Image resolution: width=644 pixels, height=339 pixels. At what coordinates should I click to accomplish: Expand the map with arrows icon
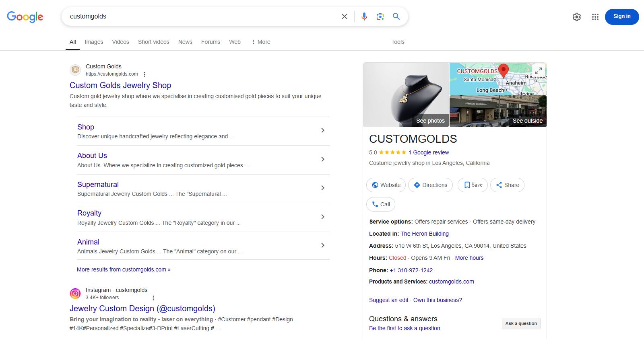tap(539, 70)
